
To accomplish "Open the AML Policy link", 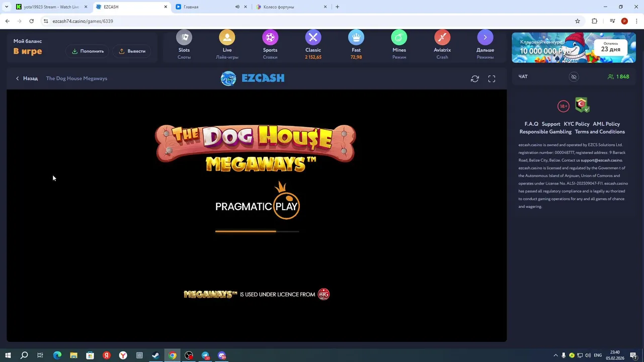I will [606, 124].
